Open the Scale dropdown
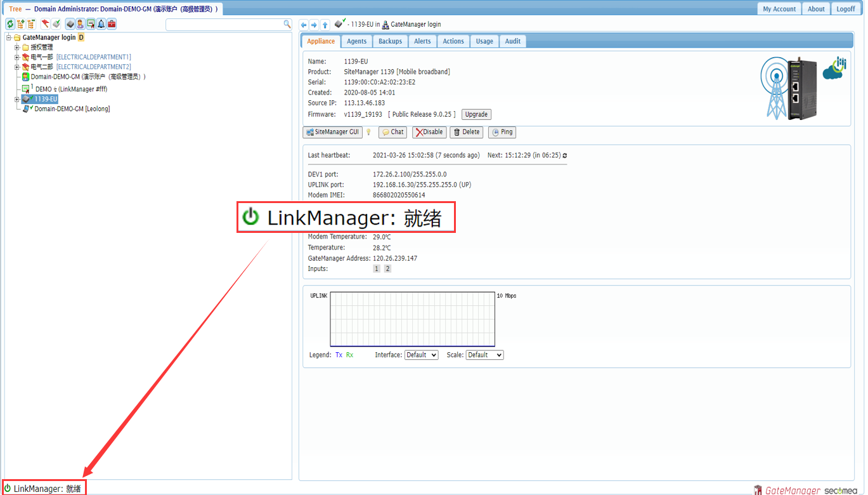Viewport: 868px width, 495px height. [x=484, y=355]
